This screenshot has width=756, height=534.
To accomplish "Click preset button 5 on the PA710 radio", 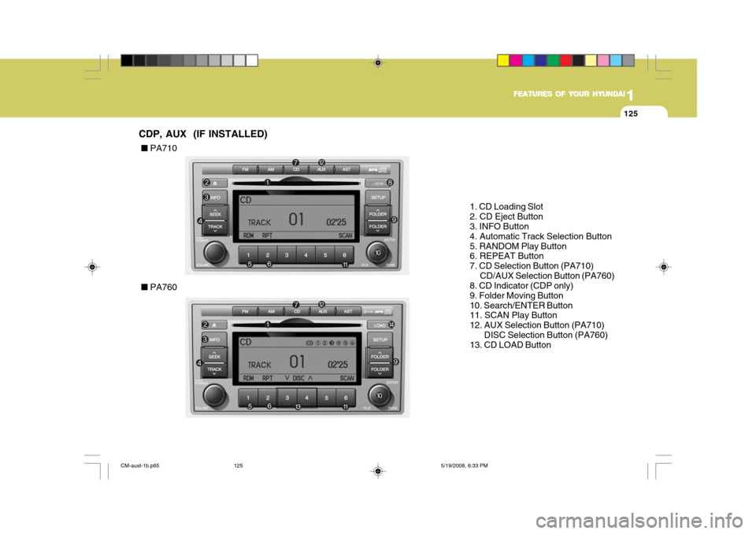I will click(x=325, y=254).
